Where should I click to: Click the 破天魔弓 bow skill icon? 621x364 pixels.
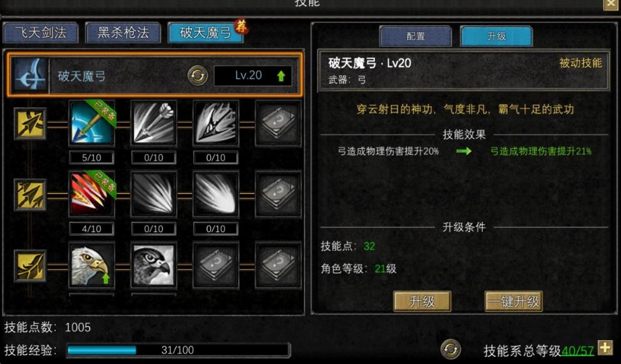point(30,75)
